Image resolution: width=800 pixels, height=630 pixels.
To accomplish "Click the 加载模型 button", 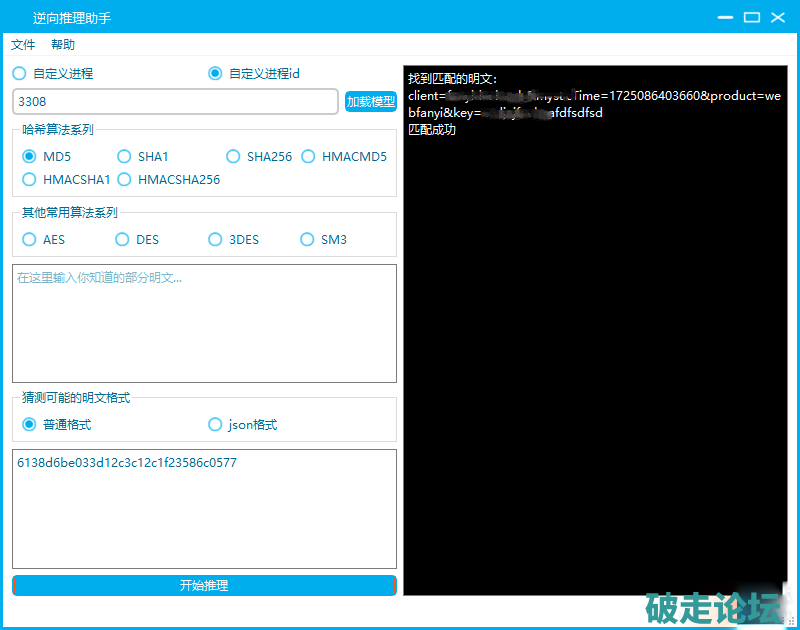I will pyautogui.click(x=371, y=102).
